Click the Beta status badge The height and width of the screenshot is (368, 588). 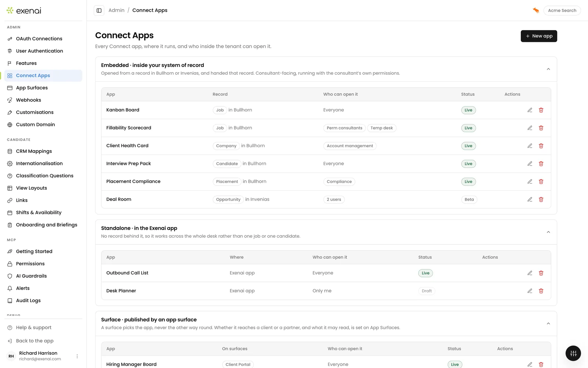click(469, 199)
